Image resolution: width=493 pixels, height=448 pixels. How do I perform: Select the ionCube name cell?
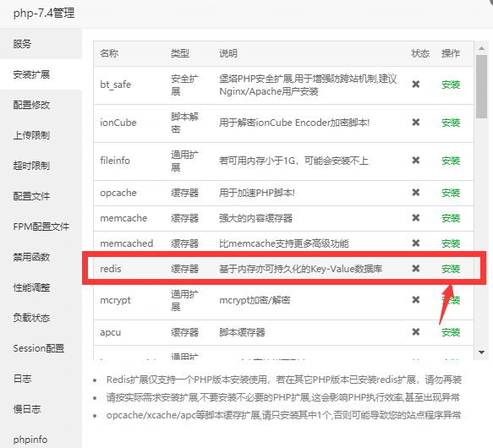point(118,123)
